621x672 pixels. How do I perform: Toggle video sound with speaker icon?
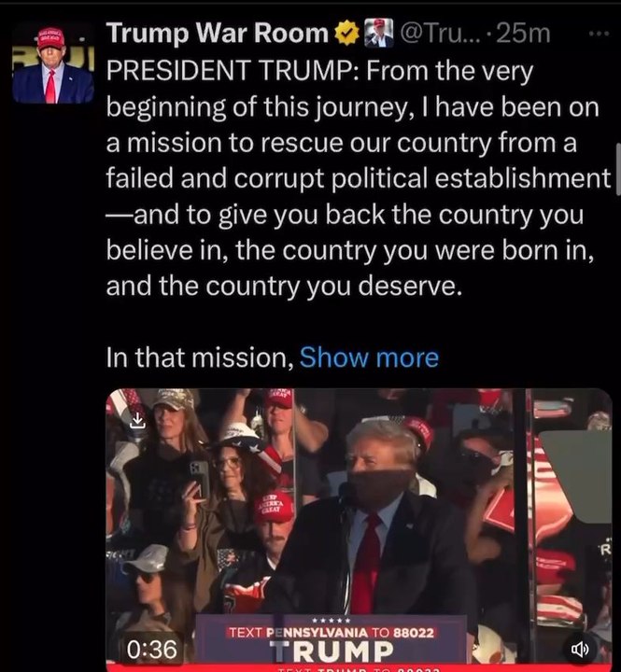pos(580,650)
